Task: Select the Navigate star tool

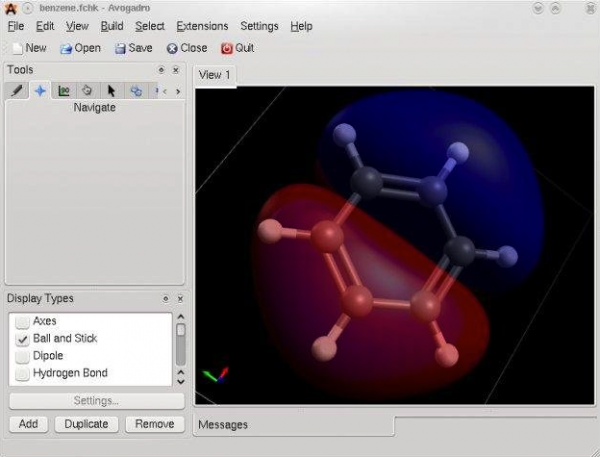Action: tap(40, 91)
